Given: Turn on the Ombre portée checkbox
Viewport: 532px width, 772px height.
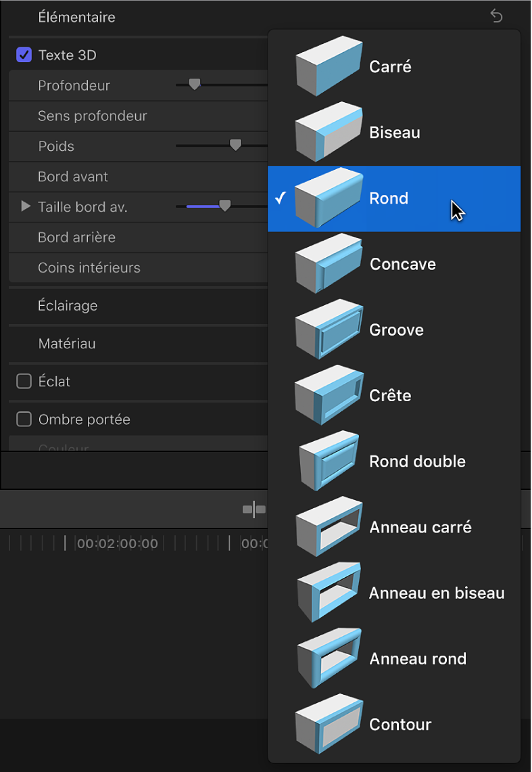Looking at the screenshot, I should (x=24, y=419).
